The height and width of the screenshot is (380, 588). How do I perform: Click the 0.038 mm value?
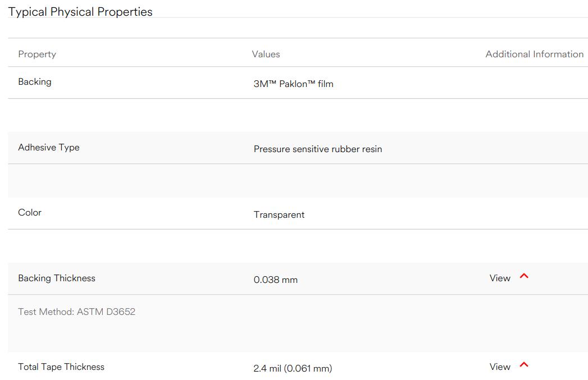[x=276, y=280]
